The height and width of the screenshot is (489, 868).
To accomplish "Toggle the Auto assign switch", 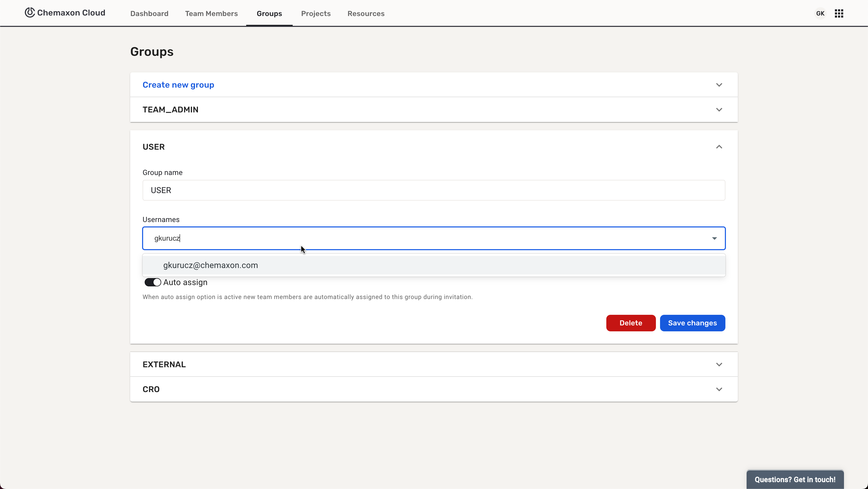I will click(x=153, y=282).
